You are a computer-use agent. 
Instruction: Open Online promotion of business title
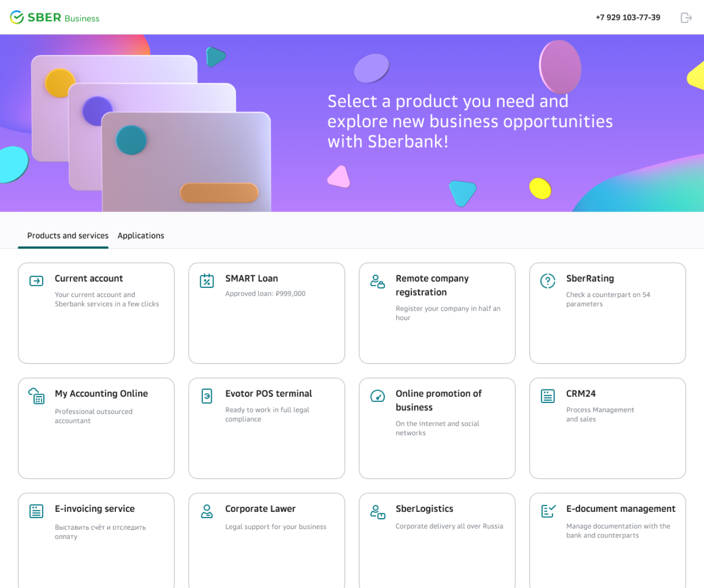pyautogui.click(x=439, y=400)
